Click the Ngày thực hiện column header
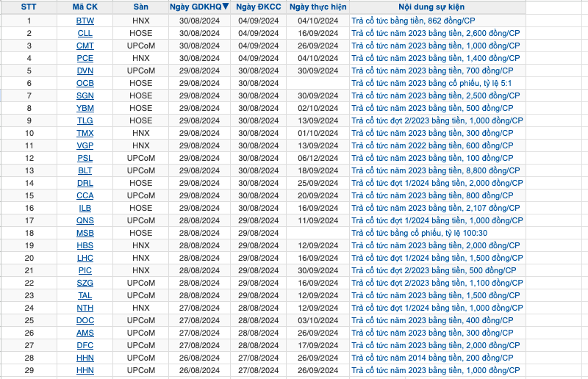The image size is (588, 379). (318, 7)
